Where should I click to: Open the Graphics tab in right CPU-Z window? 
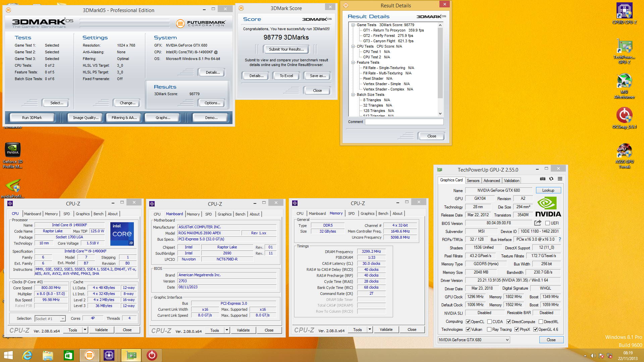coord(368,214)
